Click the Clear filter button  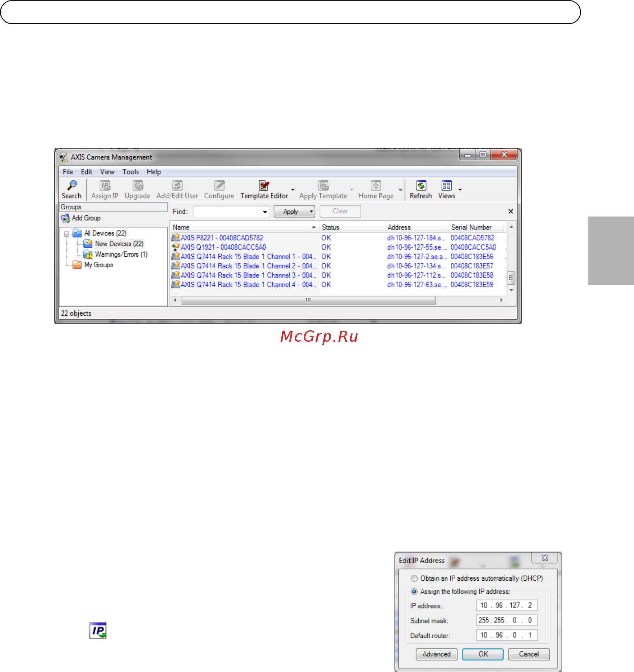coord(340,211)
